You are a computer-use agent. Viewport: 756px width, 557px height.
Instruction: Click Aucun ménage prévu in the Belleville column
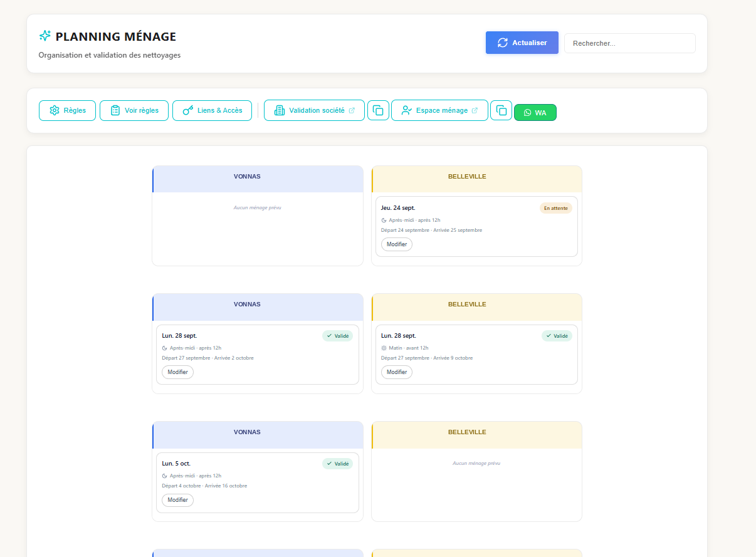(476, 464)
